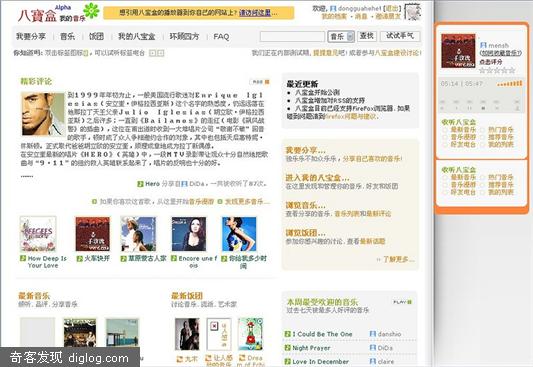Click the 提提意见吧 feedback link
The image size is (533, 367).
(329, 53)
